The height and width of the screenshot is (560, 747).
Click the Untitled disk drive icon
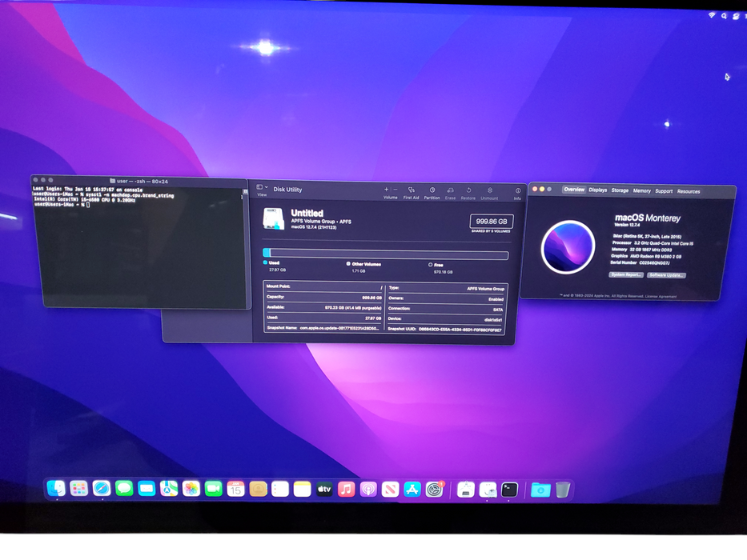(274, 219)
